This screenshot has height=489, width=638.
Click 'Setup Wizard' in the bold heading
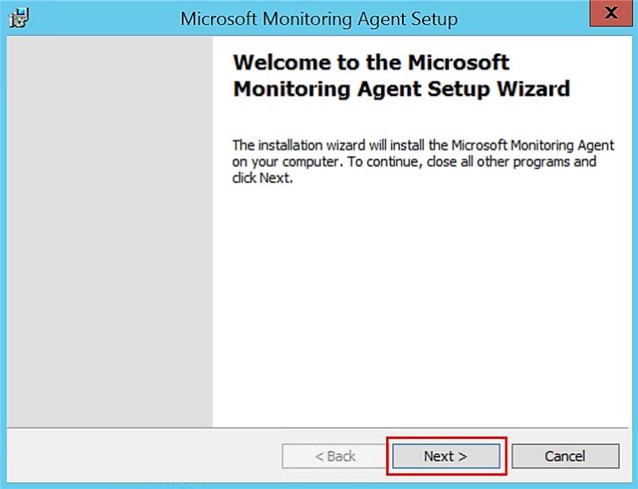[499, 89]
